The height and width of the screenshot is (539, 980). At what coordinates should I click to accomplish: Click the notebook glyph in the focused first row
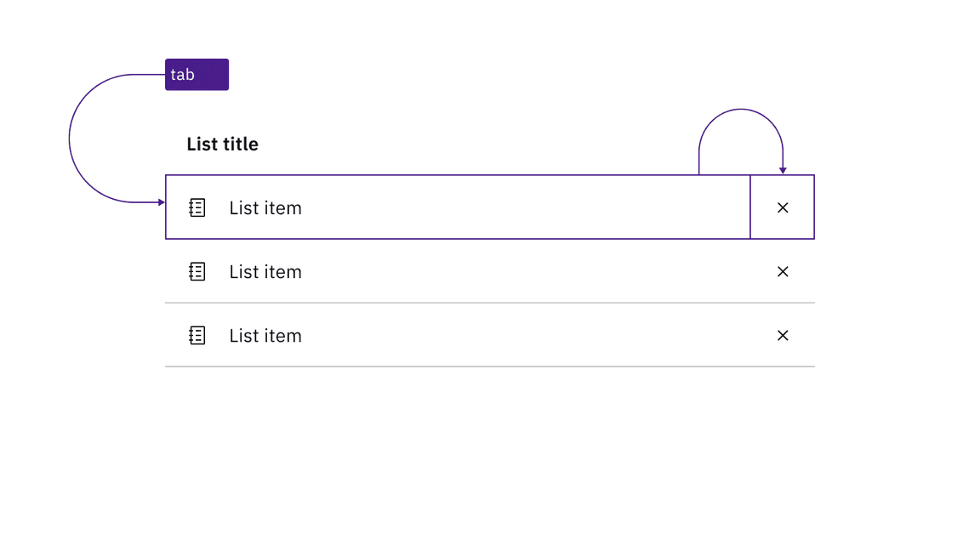pos(197,207)
